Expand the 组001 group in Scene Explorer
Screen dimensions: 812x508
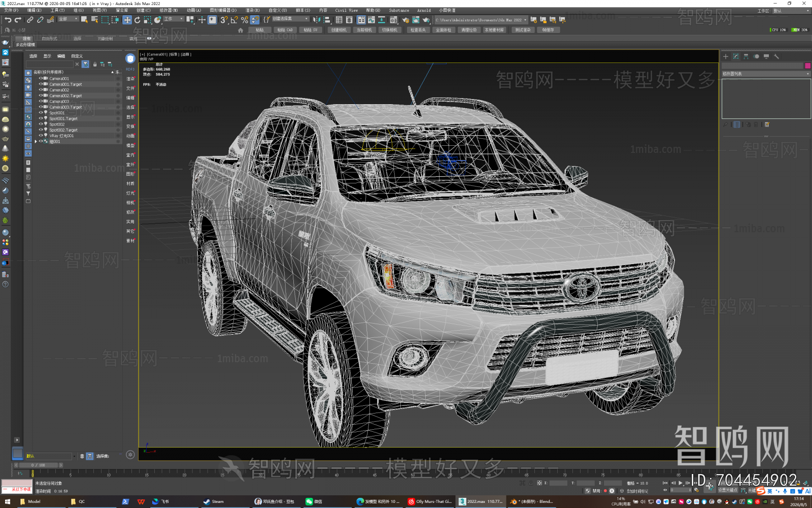click(36, 141)
